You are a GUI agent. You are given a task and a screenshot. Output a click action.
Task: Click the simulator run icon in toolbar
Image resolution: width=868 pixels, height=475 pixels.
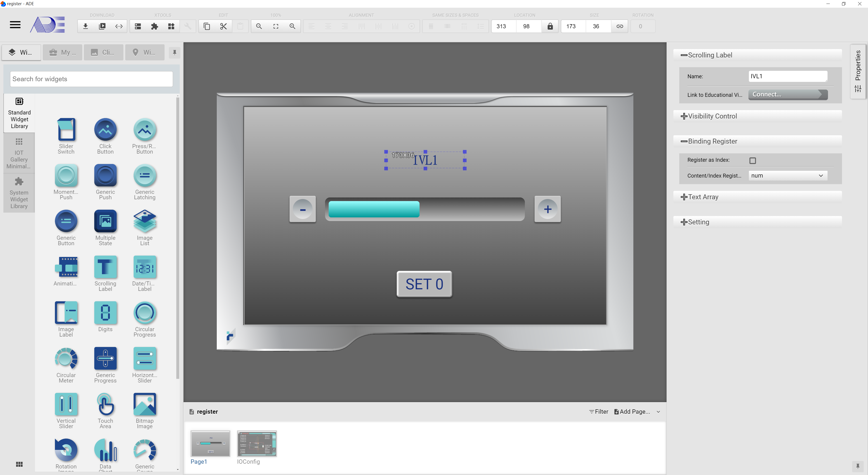[102, 26]
